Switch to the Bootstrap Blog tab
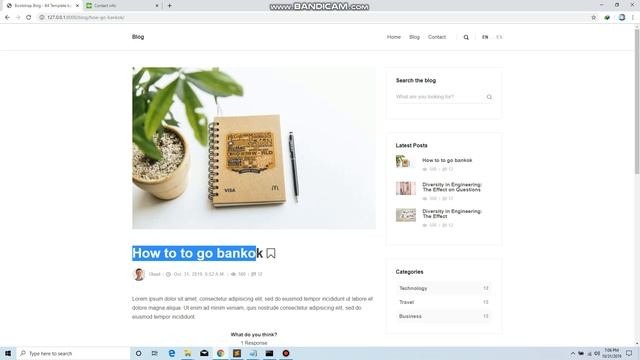This screenshot has height=360, width=640. click(41, 6)
